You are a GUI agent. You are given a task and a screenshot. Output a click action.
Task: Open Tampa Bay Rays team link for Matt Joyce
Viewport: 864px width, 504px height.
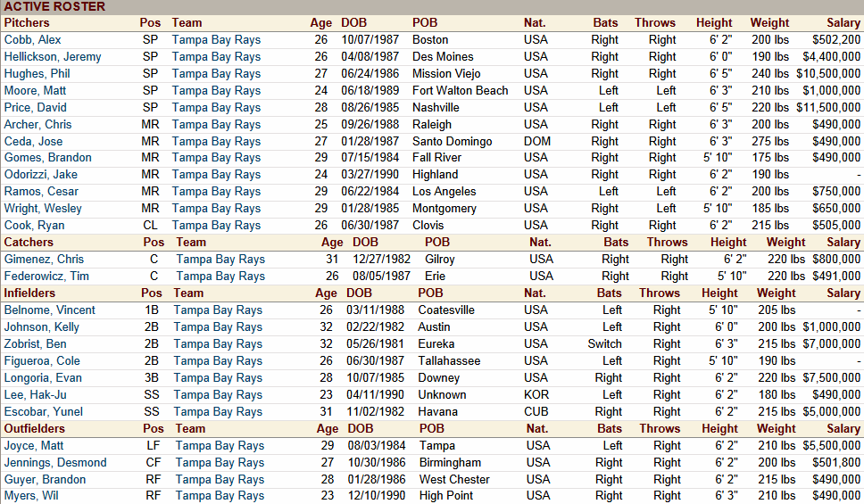tap(220, 445)
